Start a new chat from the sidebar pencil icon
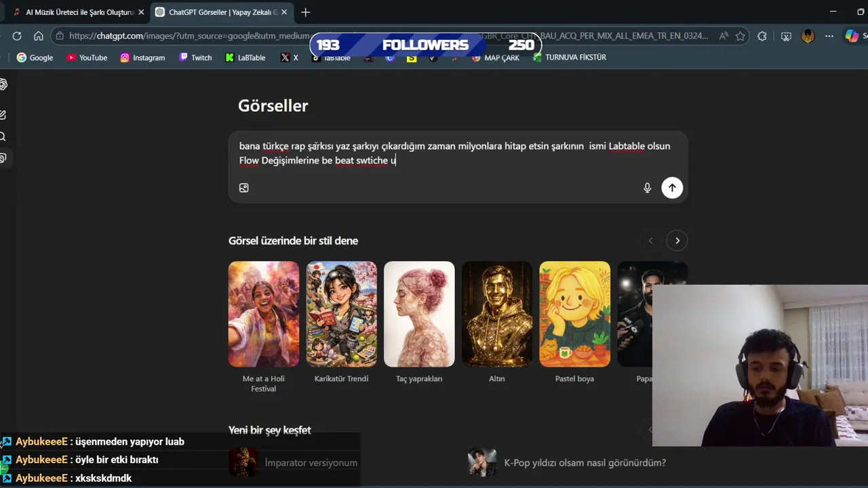This screenshot has width=868, height=488. (3, 115)
